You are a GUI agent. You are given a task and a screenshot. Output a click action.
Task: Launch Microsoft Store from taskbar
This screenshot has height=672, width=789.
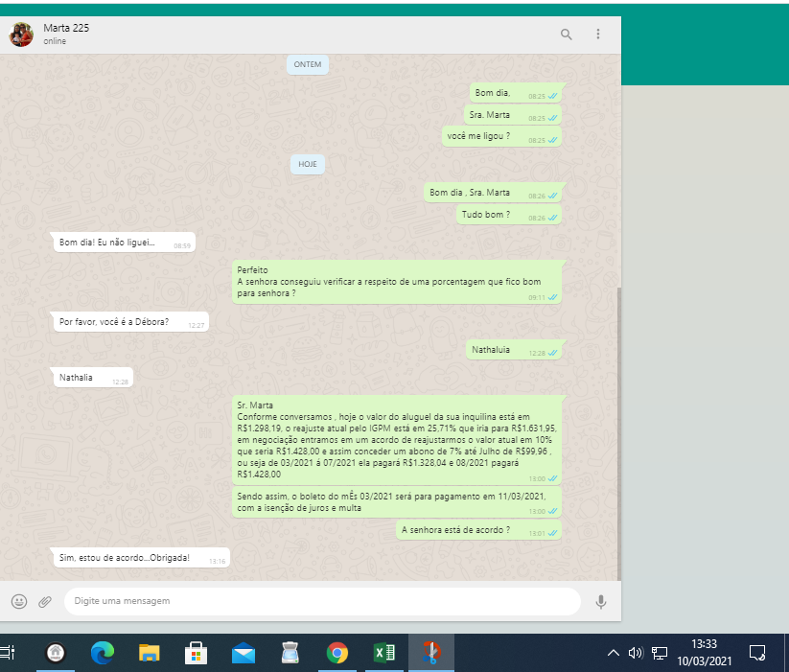tap(197, 653)
